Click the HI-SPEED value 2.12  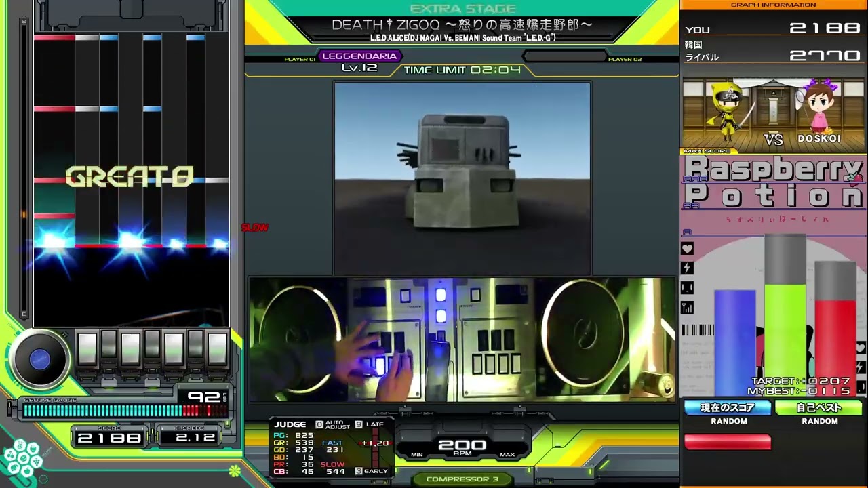(x=194, y=436)
